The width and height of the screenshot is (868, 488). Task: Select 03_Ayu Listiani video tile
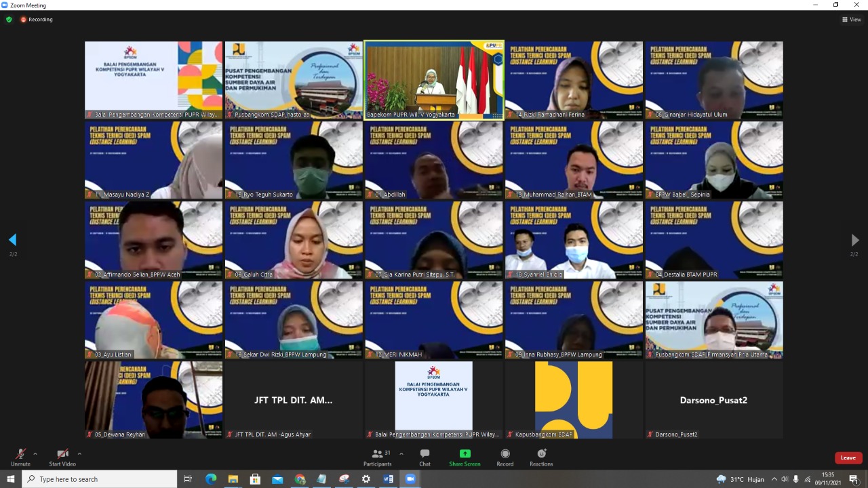[153, 320]
